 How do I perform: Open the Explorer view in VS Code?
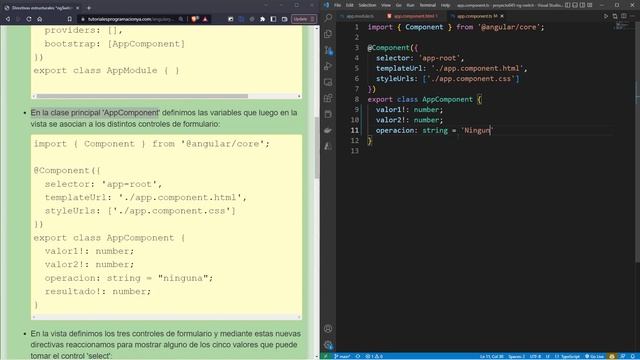coord(328,34)
